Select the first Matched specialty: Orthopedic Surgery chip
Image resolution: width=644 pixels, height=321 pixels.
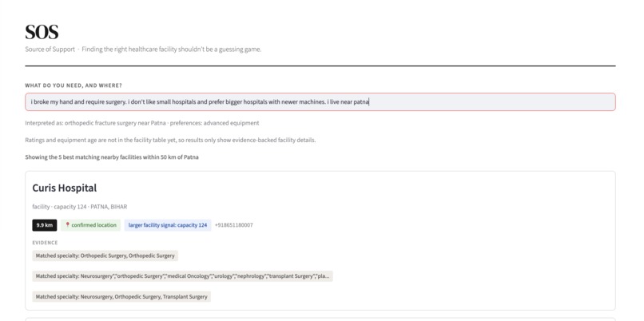click(x=105, y=256)
